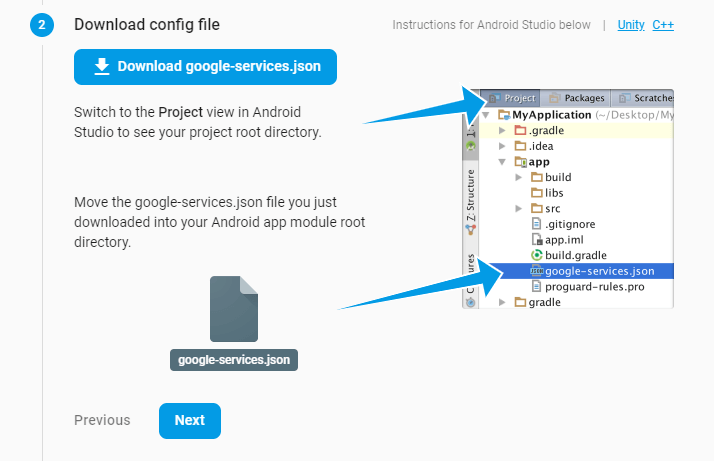Collapse the app module tree arrow
This screenshot has height=461, width=714.
[x=502, y=161]
